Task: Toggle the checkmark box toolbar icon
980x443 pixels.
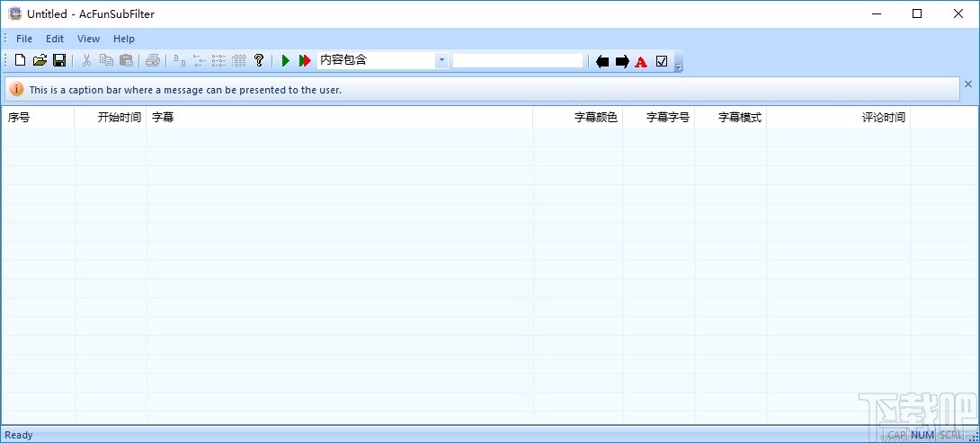Action: pyautogui.click(x=662, y=61)
